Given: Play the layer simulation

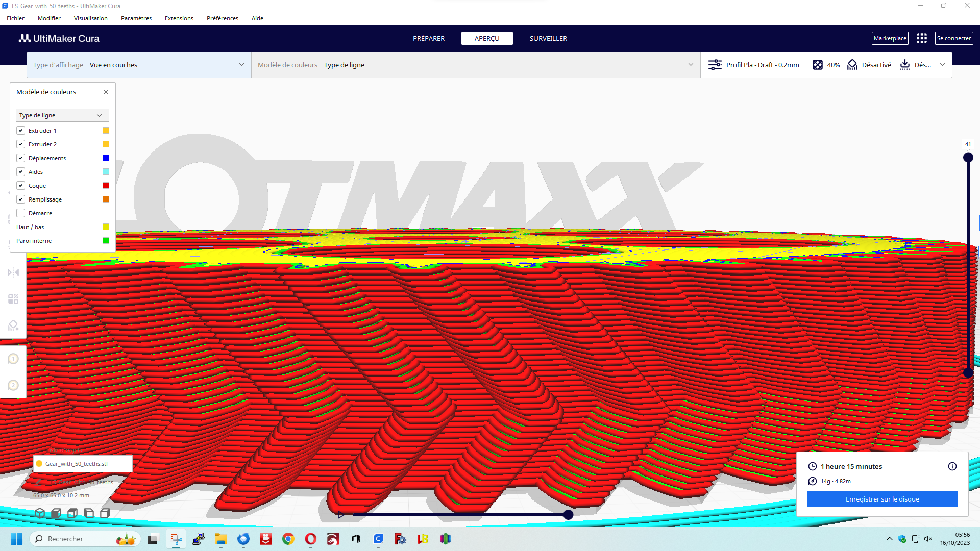Looking at the screenshot, I should pyautogui.click(x=341, y=515).
